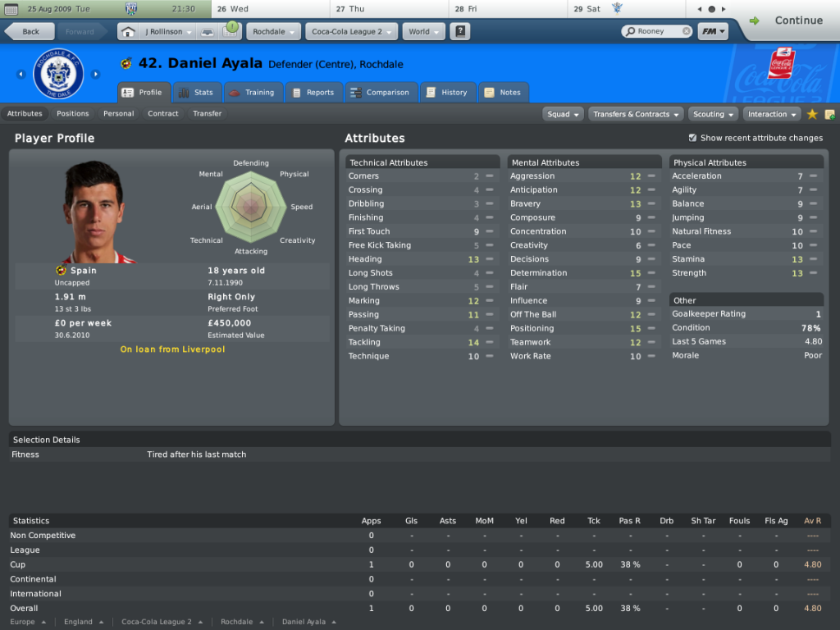Open the History tab

point(447,92)
